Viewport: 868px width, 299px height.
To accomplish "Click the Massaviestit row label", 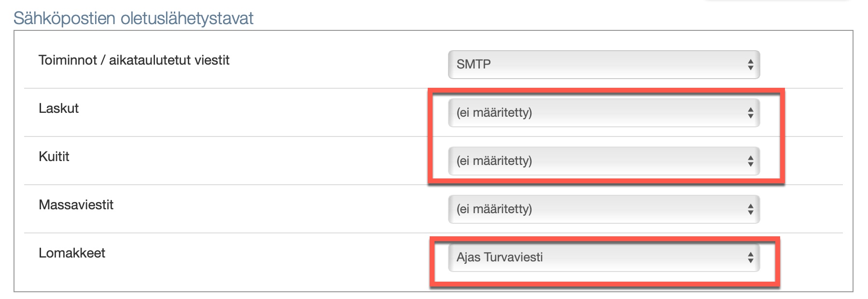I will pyautogui.click(x=76, y=205).
